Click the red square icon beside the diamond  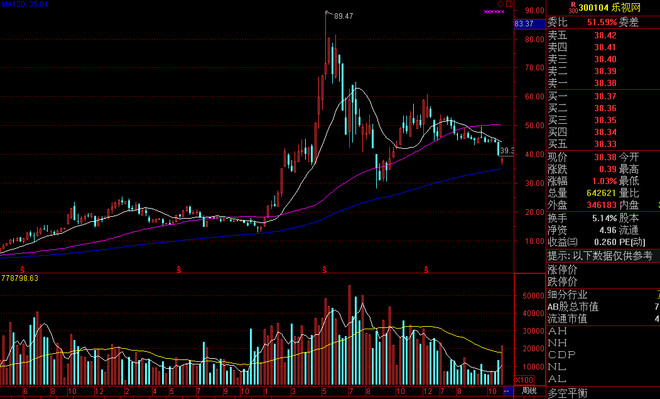[508, 4]
